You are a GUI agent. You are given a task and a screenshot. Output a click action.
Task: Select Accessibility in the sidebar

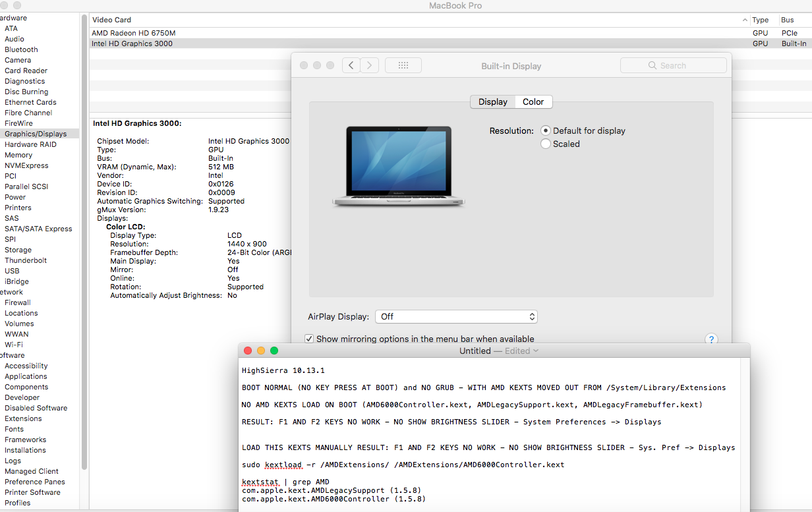(x=26, y=366)
